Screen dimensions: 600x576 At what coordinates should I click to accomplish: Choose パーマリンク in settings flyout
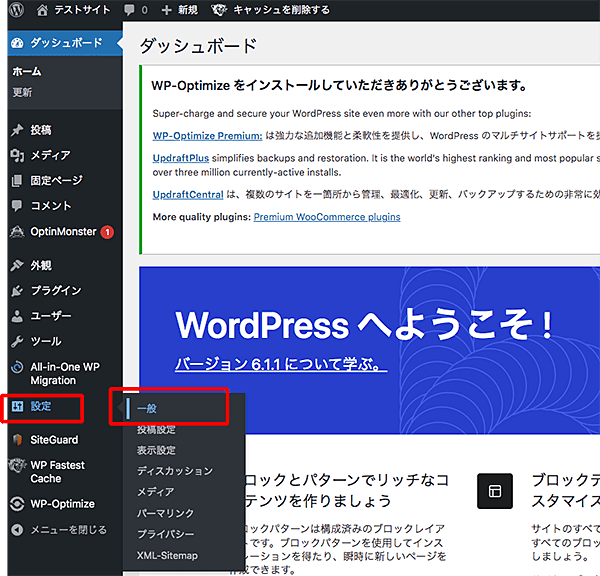click(x=166, y=513)
